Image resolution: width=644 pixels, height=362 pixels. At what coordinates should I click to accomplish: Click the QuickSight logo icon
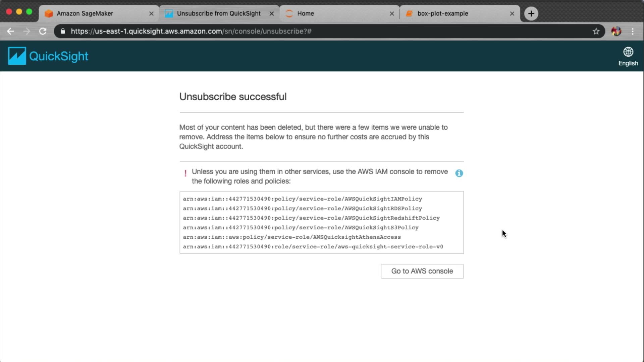tap(17, 56)
